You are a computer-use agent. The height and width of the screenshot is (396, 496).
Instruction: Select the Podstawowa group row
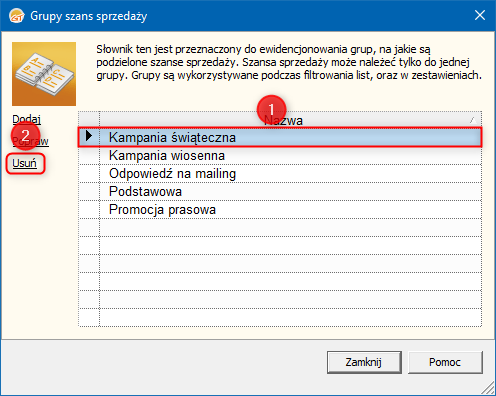point(280,191)
